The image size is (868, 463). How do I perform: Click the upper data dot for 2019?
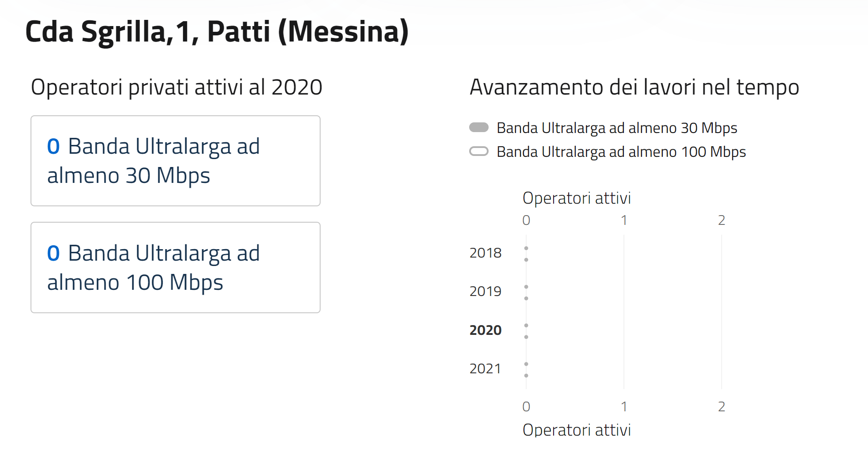coord(526,287)
